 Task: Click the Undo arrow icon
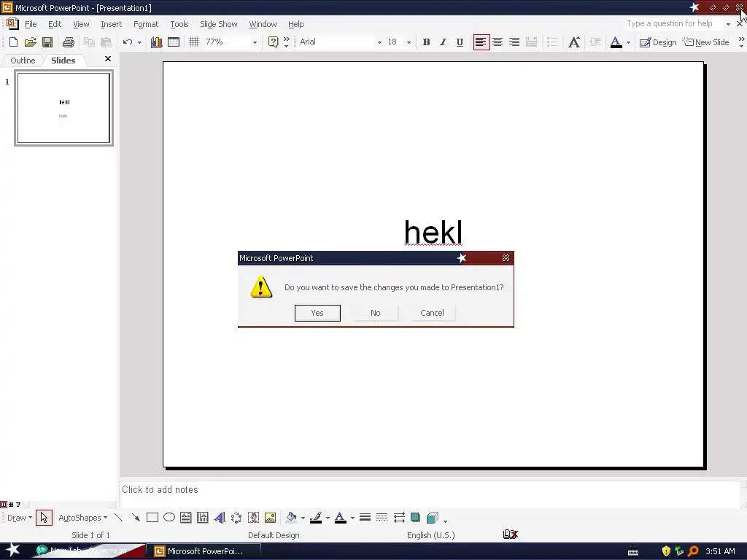tap(127, 42)
